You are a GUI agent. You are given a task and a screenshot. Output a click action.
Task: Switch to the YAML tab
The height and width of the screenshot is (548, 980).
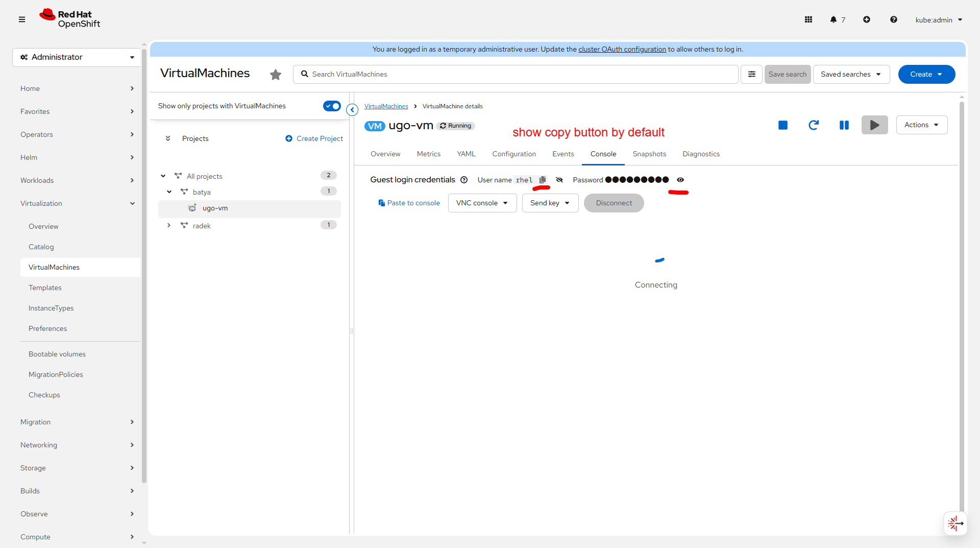[467, 154]
